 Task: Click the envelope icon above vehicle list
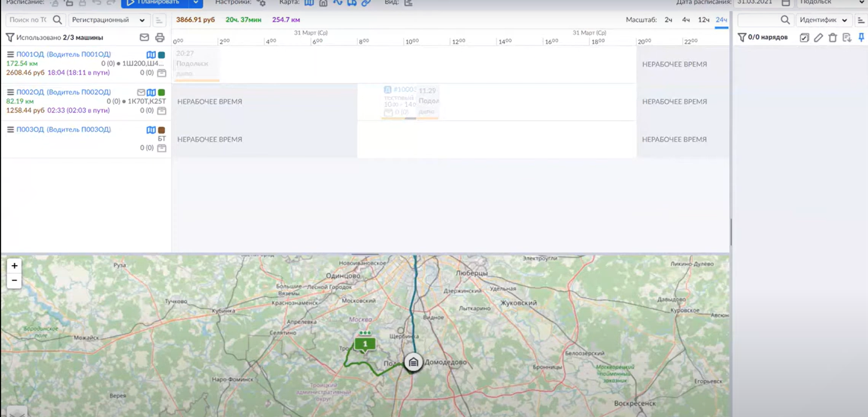[144, 37]
